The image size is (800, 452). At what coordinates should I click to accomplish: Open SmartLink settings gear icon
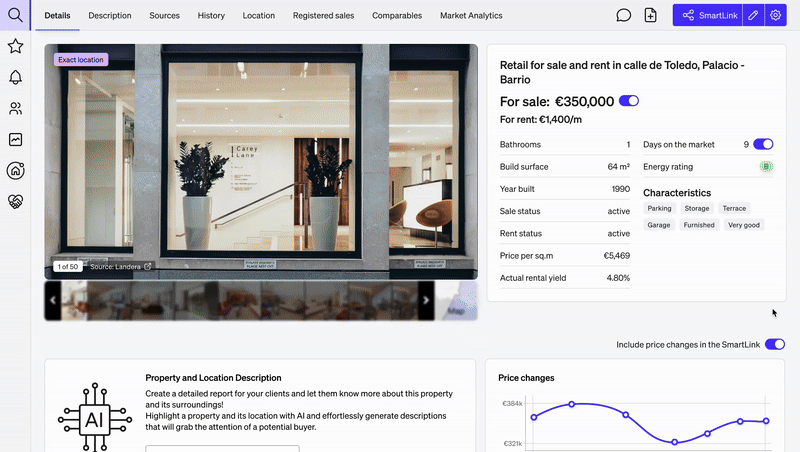point(776,15)
